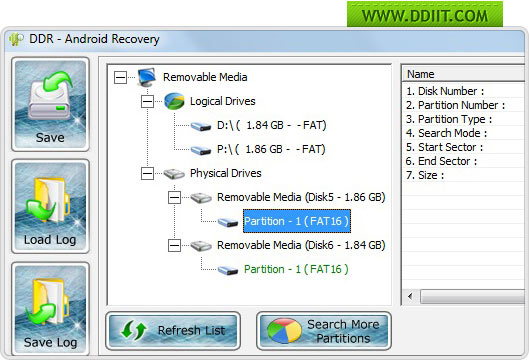Click the Save Log button
Image resolution: width=529 pixels, height=360 pixels.
click(50, 309)
